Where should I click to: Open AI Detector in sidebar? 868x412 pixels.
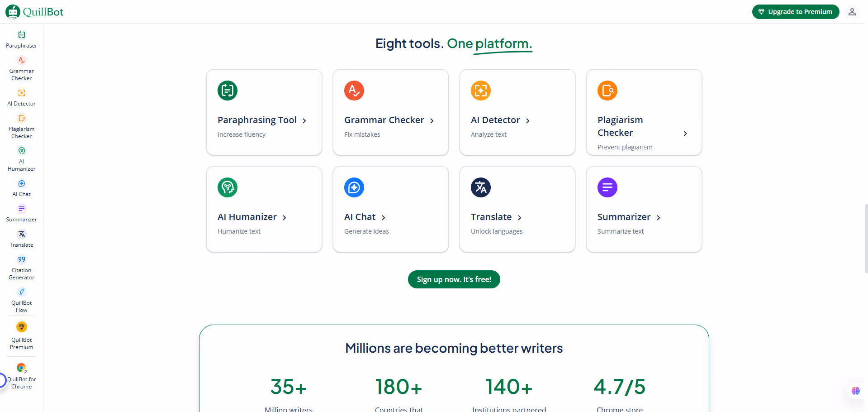click(22, 93)
